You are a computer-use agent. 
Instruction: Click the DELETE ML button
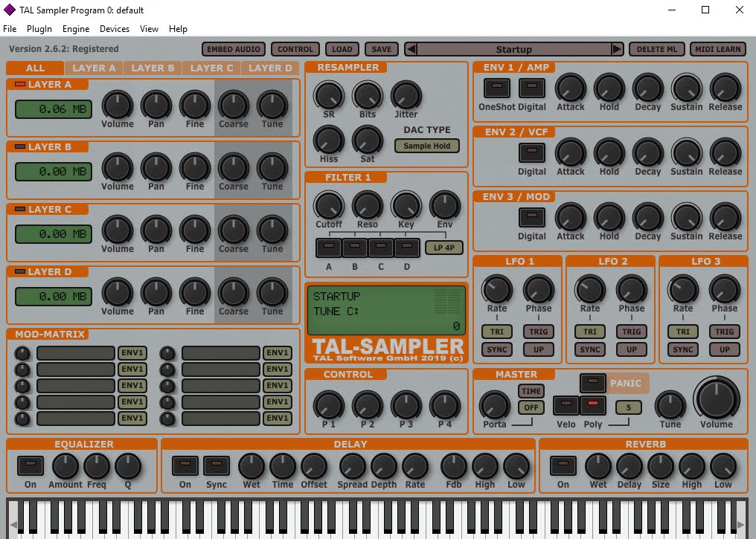click(x=657, y=49)
